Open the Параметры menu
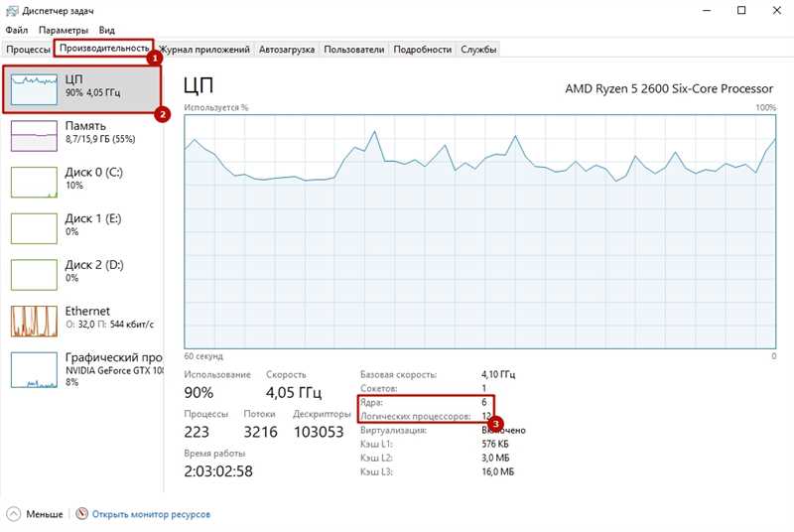 [64, 30]
